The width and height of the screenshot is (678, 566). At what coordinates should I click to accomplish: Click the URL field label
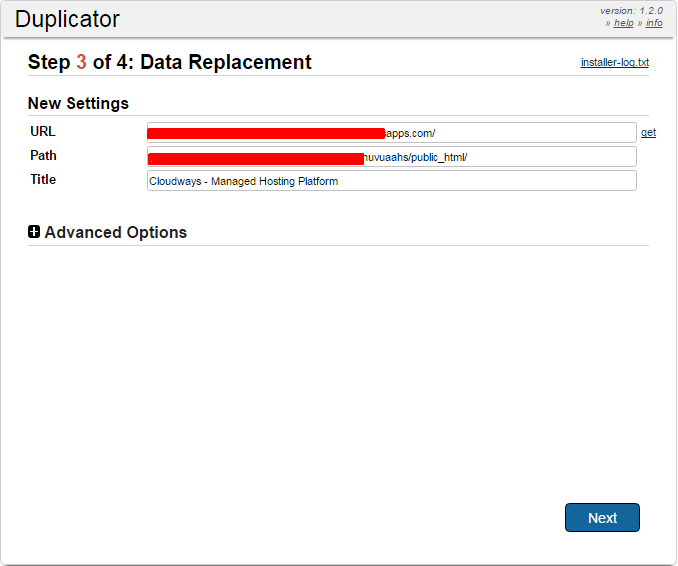[43, 132]
